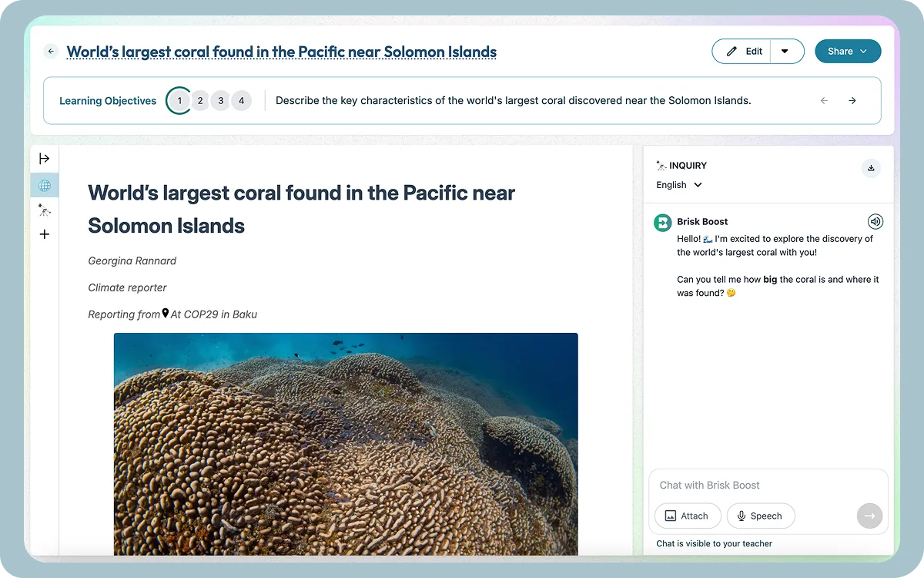This screenshot has height=578, width=924.
Task: Click the learning objective description text
Action: coord(513,100)
